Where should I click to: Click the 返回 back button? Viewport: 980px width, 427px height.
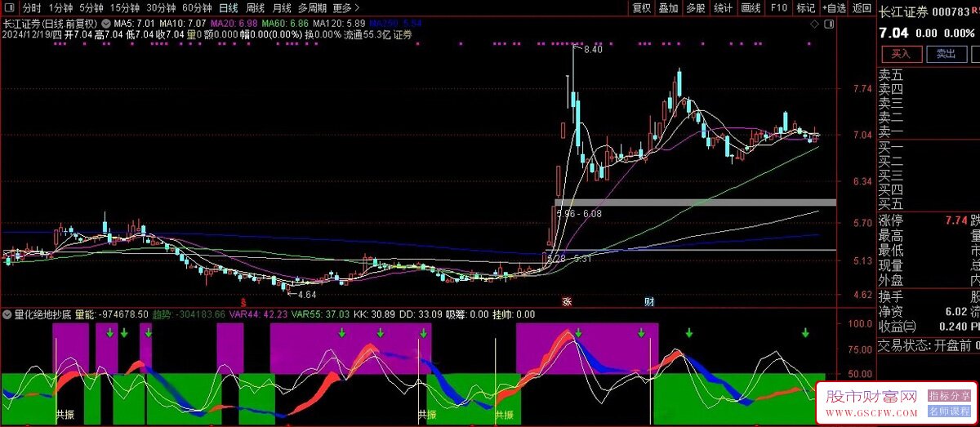(862, 8)
